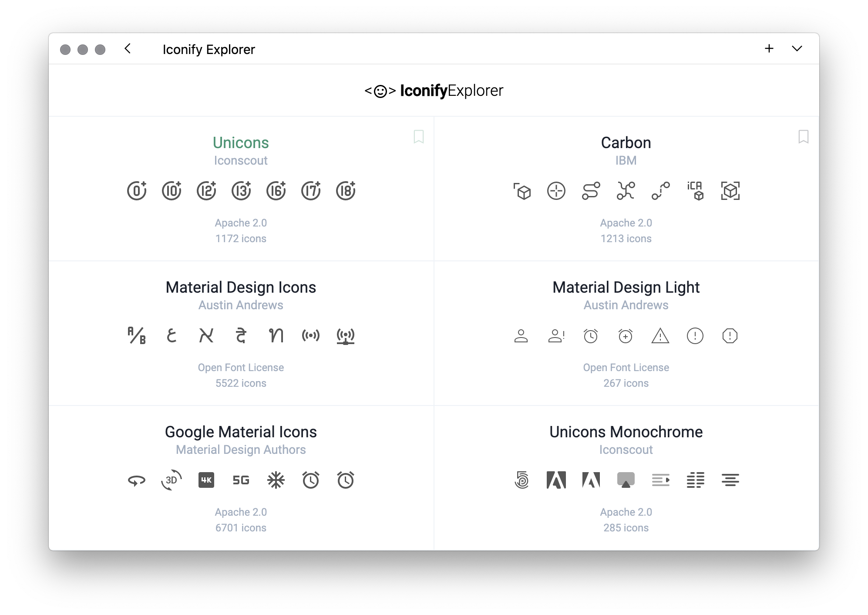Screen dimensions: 868x615
Task: Click the Iconscout author under Unicons
Action: pos(241,161)
